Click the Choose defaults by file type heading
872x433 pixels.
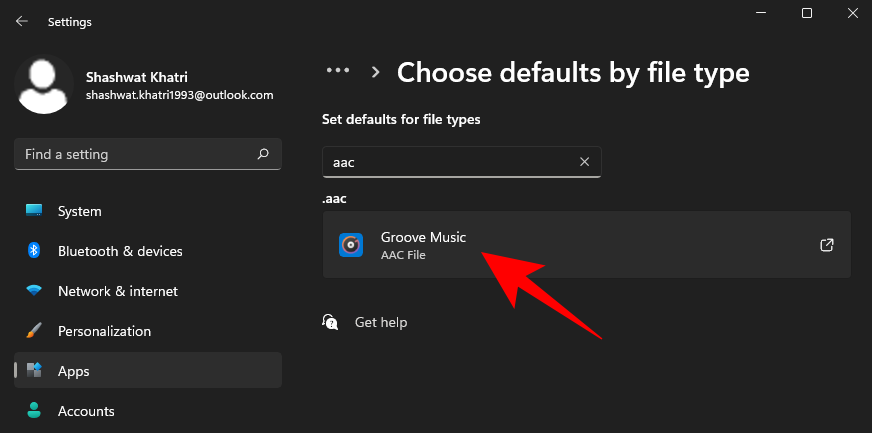point(573,73)
